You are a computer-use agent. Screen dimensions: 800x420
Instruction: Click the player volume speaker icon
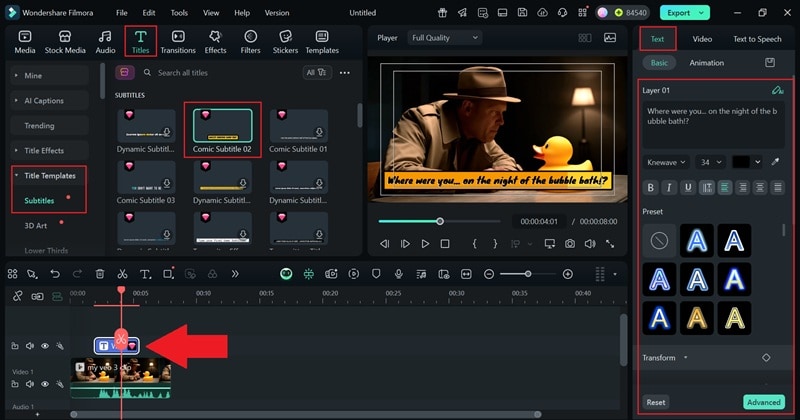pos(590,244)
